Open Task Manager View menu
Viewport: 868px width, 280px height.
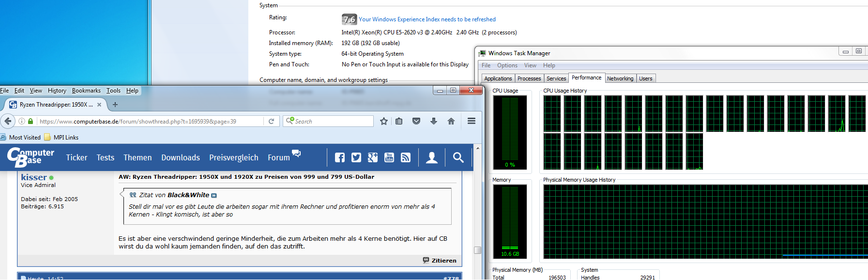(x=530, y=65)
